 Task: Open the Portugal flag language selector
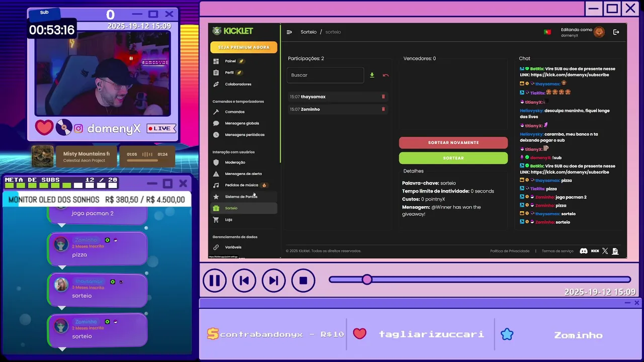pos(547,32)
